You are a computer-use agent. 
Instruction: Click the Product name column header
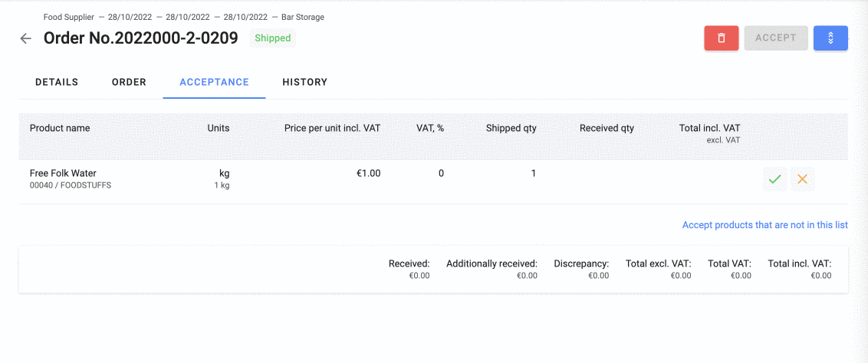[x=60, y=128]
